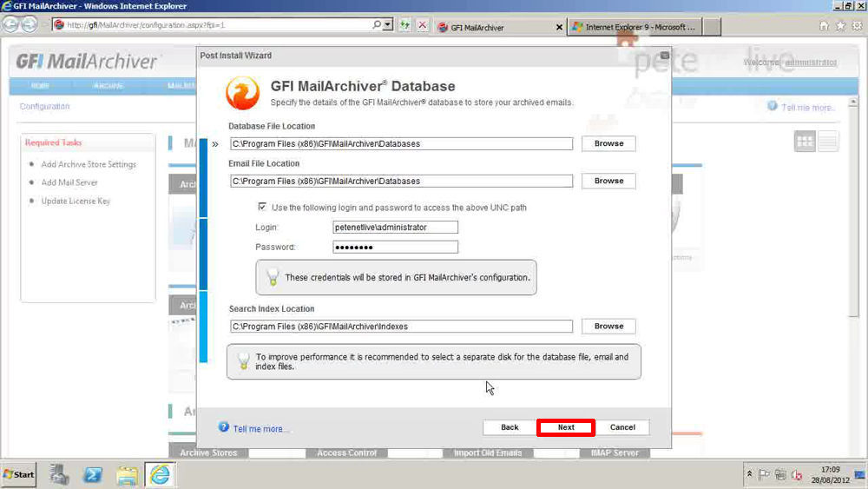Show hidden system tray icons arrow
Image resolution: width=868 pixels, height=489 pixels.
click(x=749, y=474)
